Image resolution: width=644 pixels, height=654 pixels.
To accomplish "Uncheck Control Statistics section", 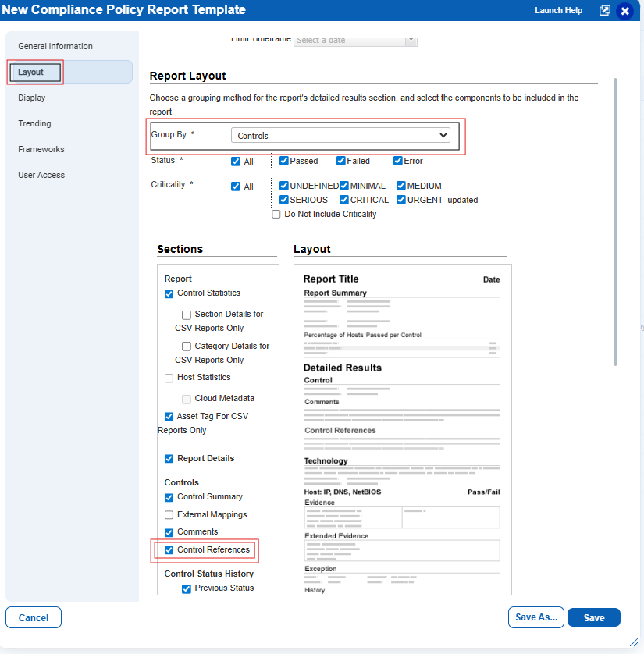I will pyautogui.click(x=169, y=294).
